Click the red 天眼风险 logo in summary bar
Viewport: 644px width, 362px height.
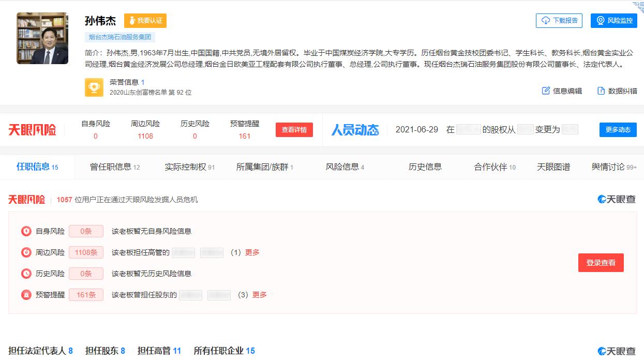pyautogui.click(x=32, y=130)
